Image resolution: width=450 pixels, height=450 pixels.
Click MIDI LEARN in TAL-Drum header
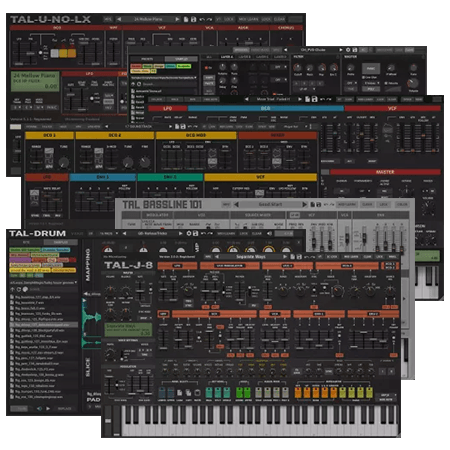[x=226, y=234]
